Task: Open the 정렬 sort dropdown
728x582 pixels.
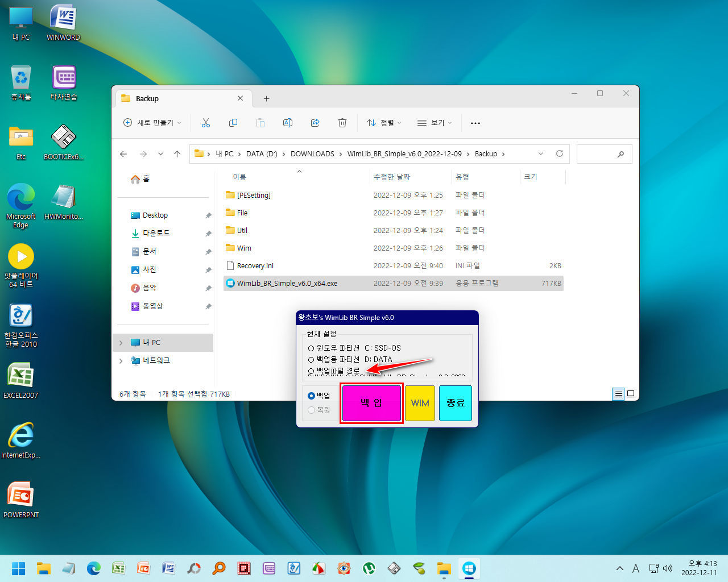Action: click(384, 123)
